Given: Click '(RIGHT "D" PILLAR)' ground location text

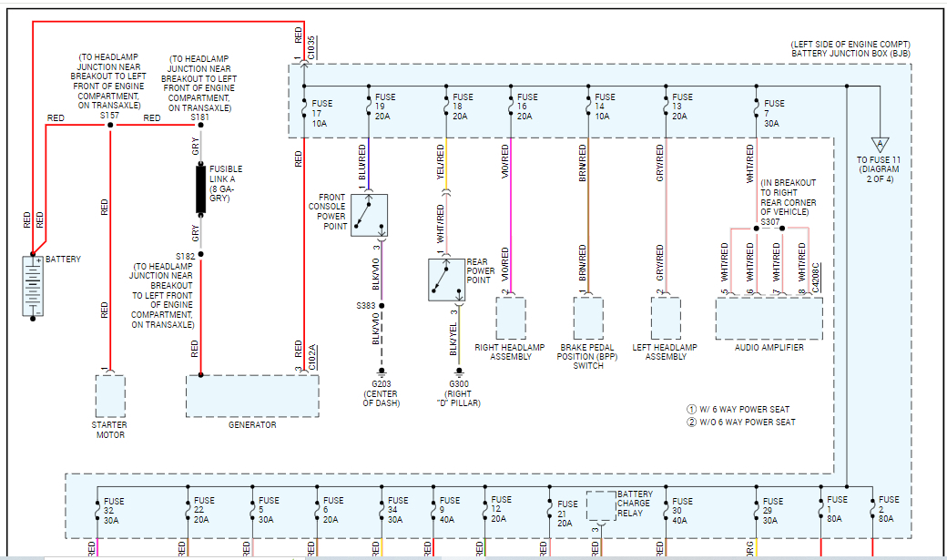Looking at the screenshot, I should pos(458,398).
